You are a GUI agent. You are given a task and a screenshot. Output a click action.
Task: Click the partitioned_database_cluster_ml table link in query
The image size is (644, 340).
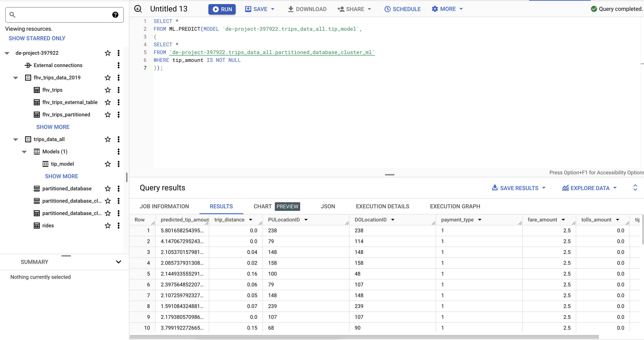[272, 53]
